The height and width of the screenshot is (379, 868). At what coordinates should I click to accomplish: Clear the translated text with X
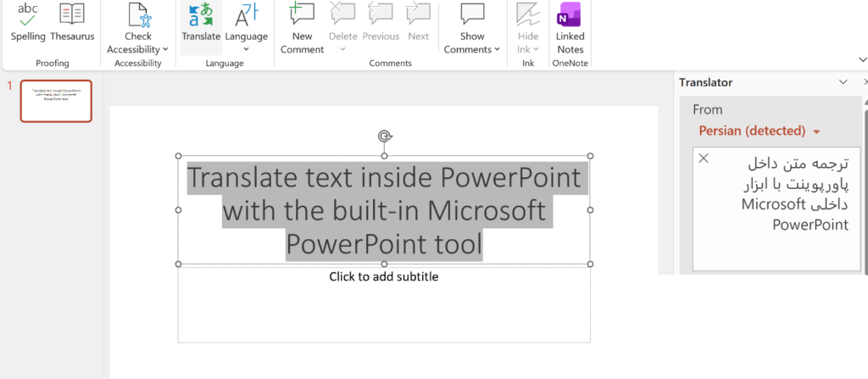point(703,159)
